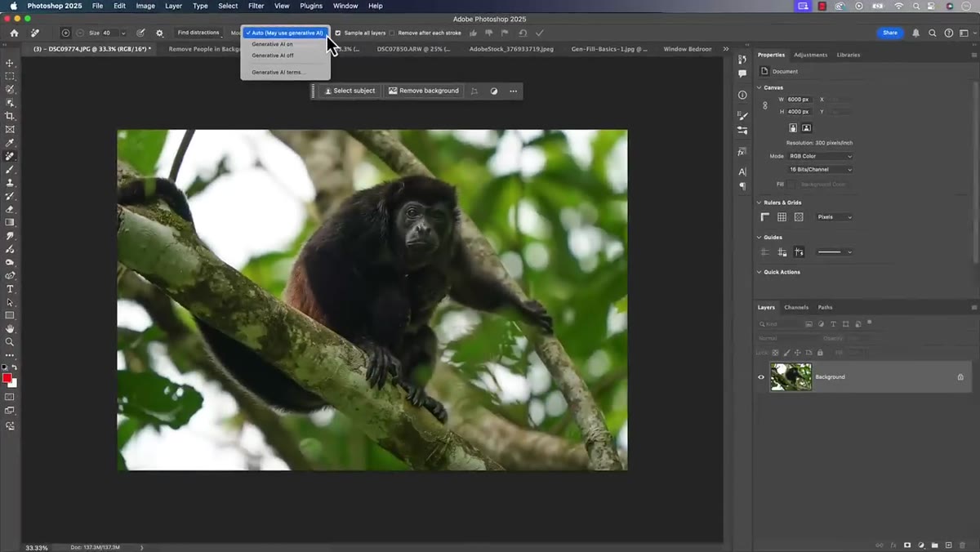The image size is (980, 552).
Task: Select the Eyedropper tool
Action: 10,143
